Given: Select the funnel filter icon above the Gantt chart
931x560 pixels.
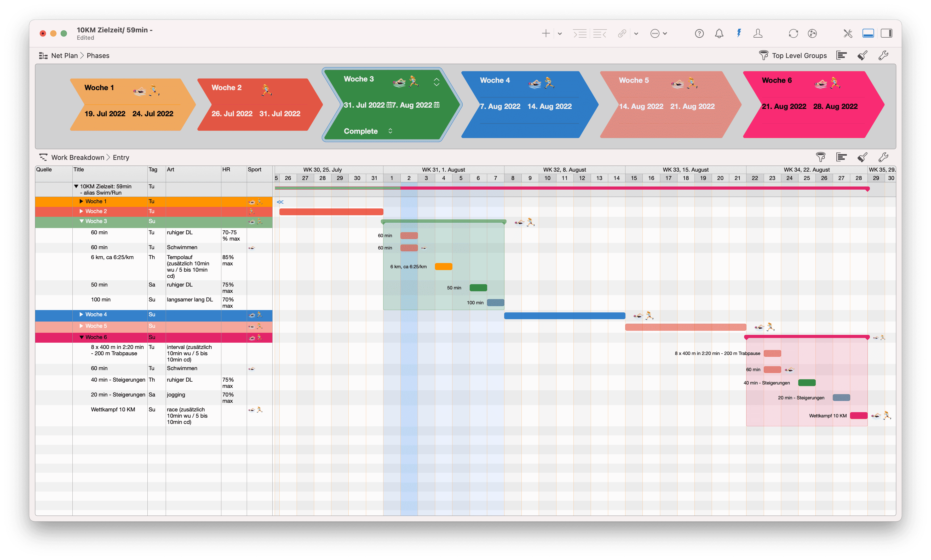Looking at the screenshot, I should [x=821, y=157].
